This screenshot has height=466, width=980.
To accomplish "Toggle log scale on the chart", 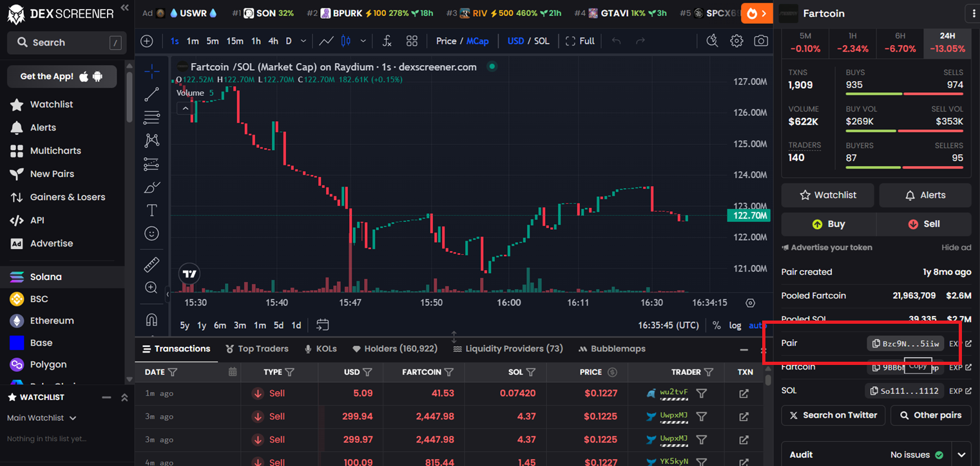I will tap(735, 325).
